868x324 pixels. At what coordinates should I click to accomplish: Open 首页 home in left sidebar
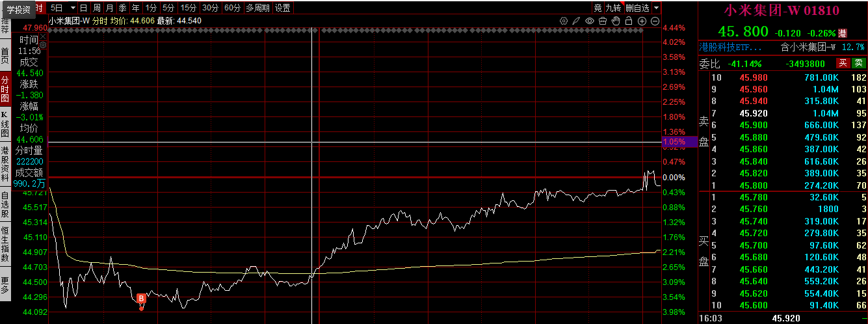[x=5, y=55]
